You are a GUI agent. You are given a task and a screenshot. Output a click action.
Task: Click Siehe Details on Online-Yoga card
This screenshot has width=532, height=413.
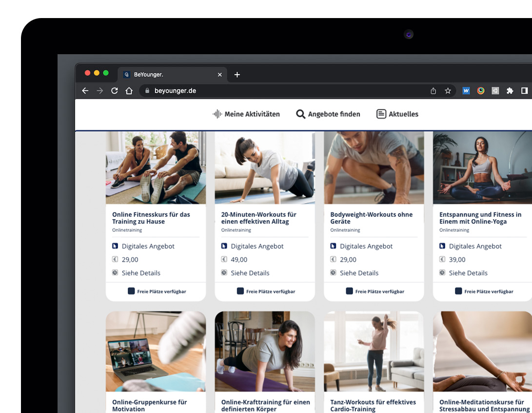[468, 273]
